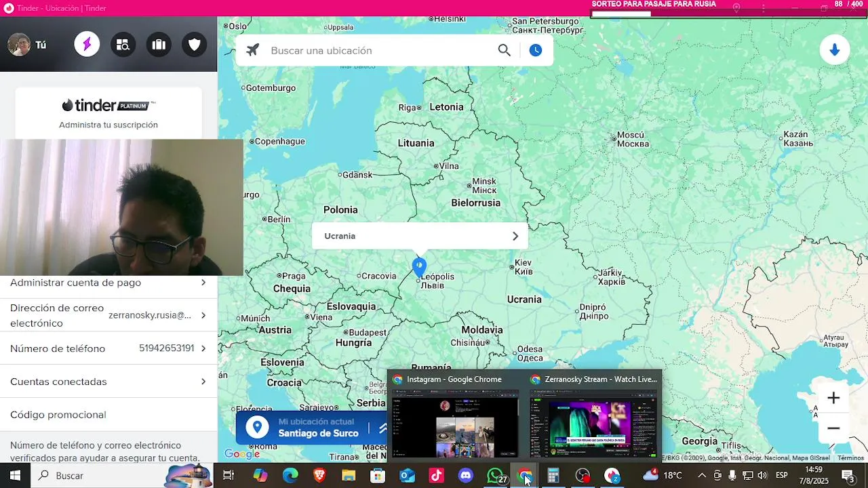The height and width of the screenshot is (488, 868).
Task: Open the briefcase work mode icon
Action: coord(159,45)
